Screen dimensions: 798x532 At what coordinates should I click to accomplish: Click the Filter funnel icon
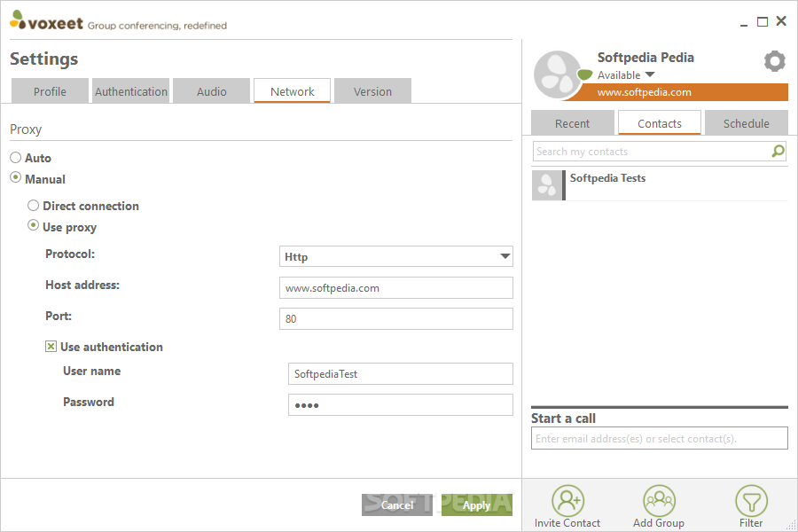point(751,500)
